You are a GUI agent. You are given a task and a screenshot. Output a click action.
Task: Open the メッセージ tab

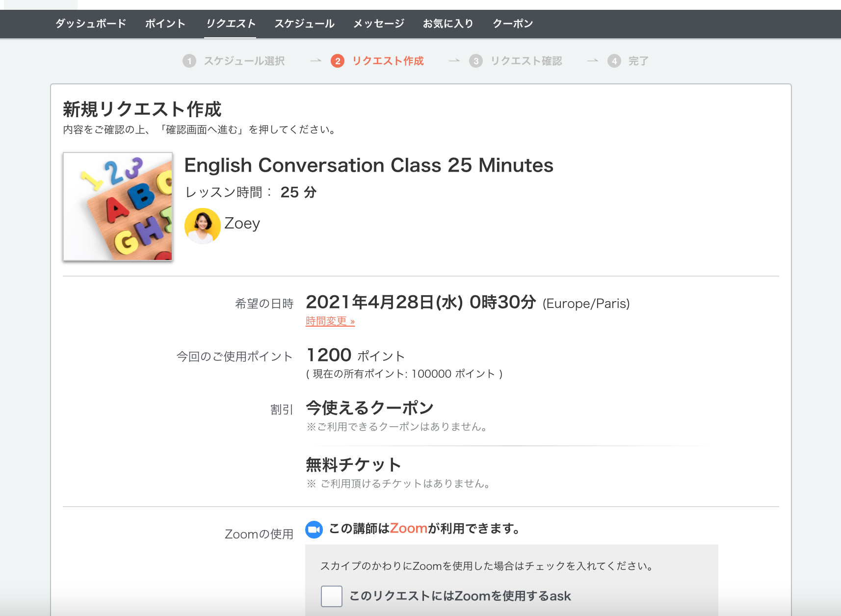pyautogui.click(x=379, y=24)
